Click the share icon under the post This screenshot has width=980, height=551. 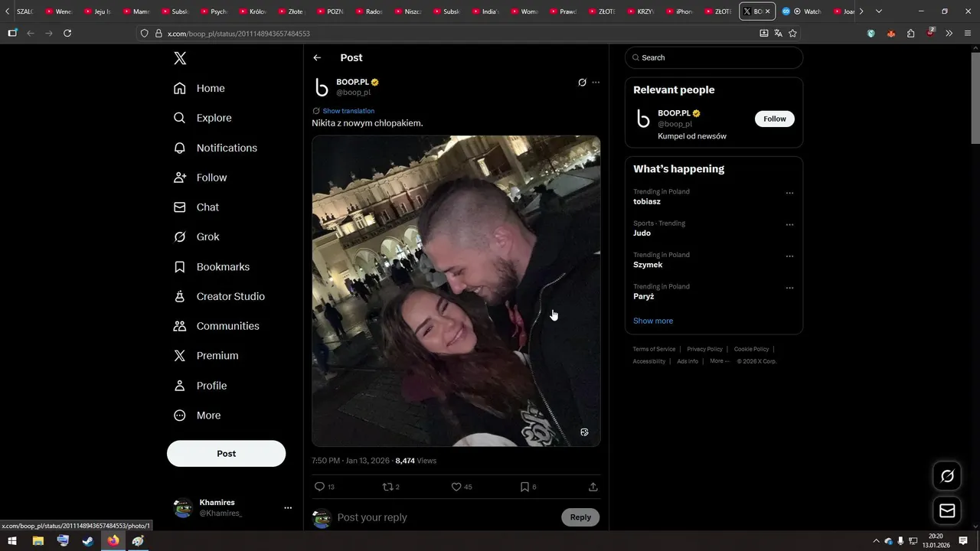[x=593, y=487]
